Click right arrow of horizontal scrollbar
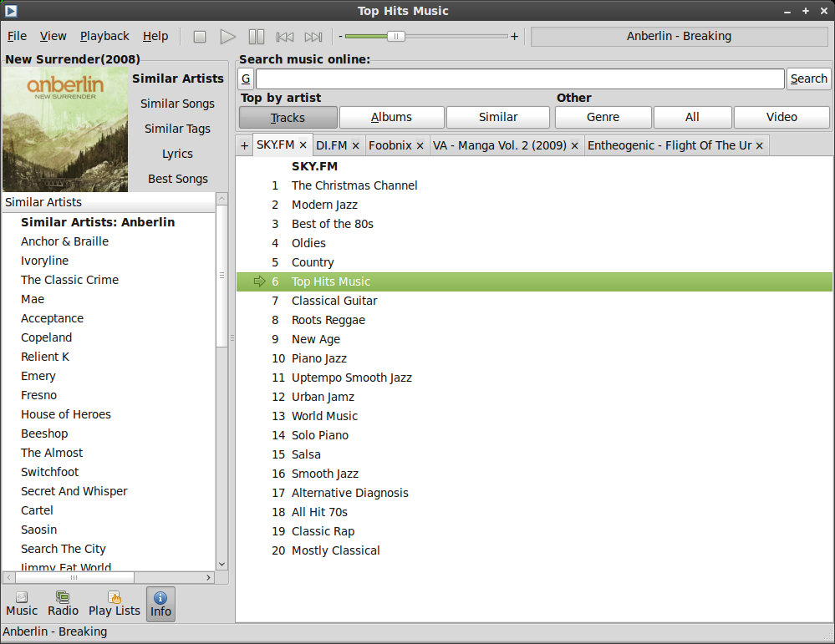This screenshot has height=644, width=835. click(208, 577)
